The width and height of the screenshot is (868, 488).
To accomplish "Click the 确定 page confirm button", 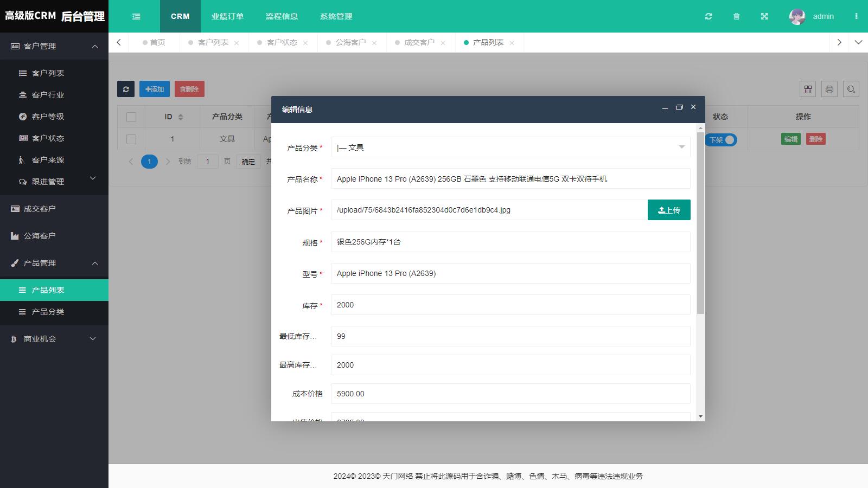I will pyautogui.click(x=248, y=161).
